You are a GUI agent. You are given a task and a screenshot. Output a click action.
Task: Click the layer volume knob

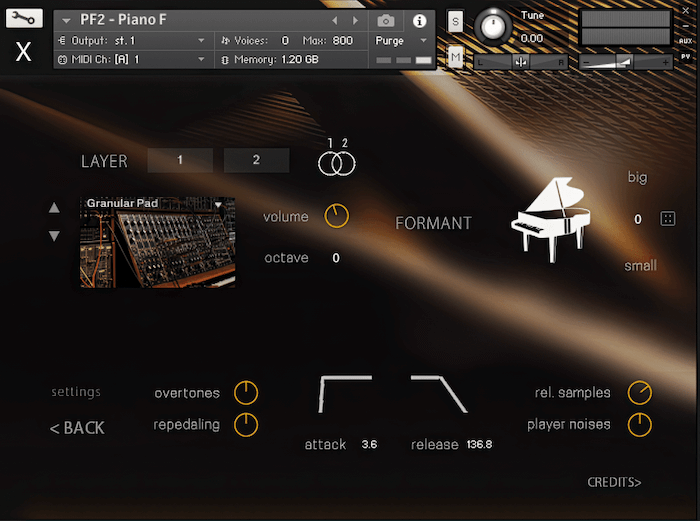coord(337,216)
